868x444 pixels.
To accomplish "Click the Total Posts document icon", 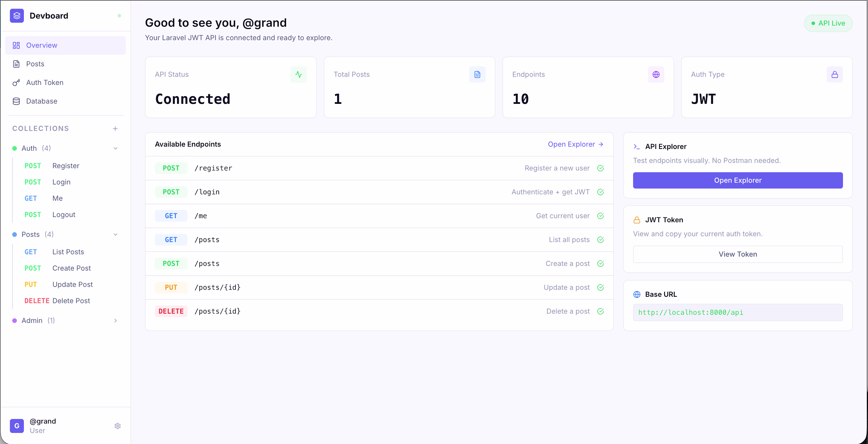I will coord(477,74).
